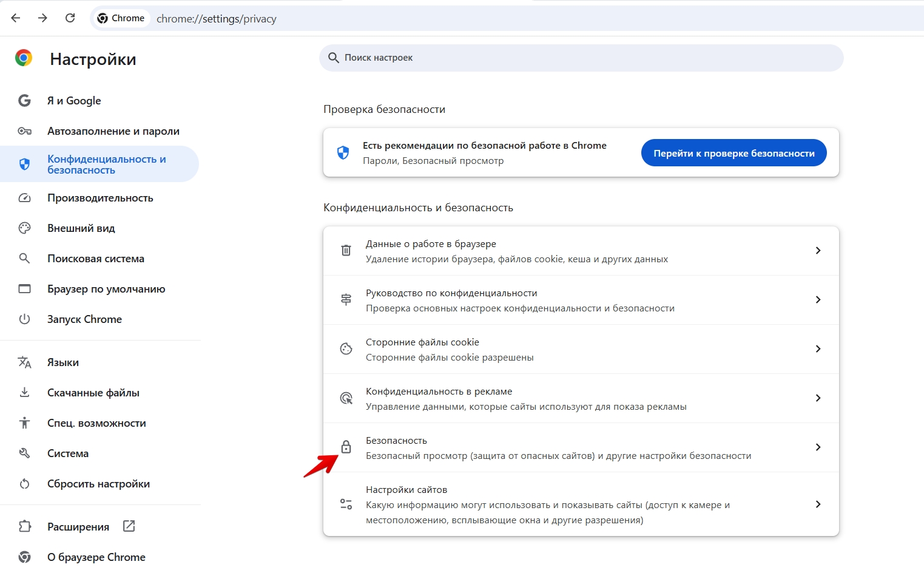Click the cookie icon for Сторонние файлы cookie
Image resolution: width=924 pixels, height=587 pixels.
[346, 349]
